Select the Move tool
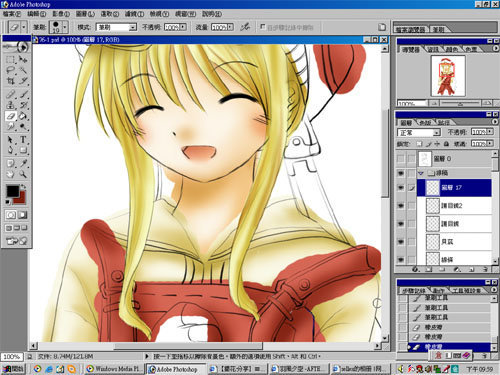Screen dimensions: 500x375 coord(23,60)
